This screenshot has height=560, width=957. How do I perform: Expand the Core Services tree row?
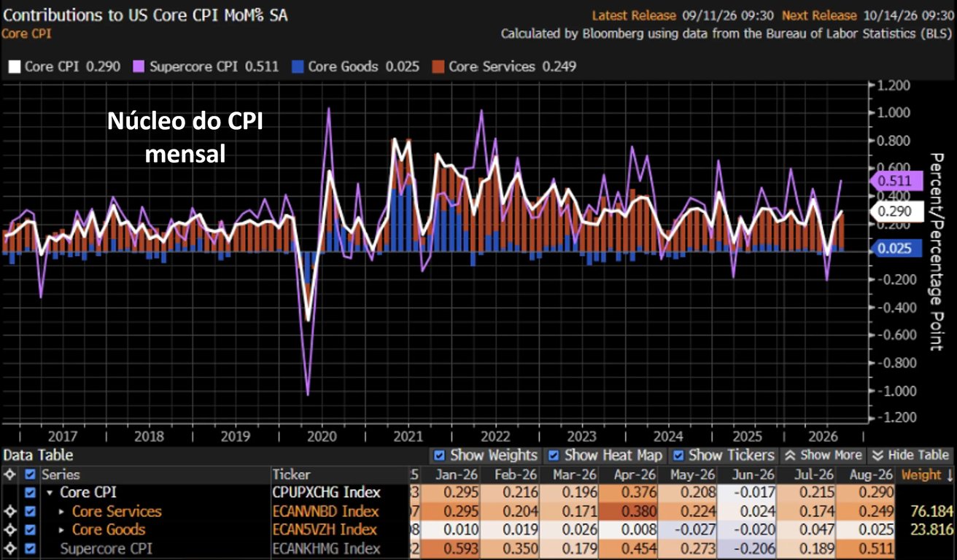tap(62, 512)
